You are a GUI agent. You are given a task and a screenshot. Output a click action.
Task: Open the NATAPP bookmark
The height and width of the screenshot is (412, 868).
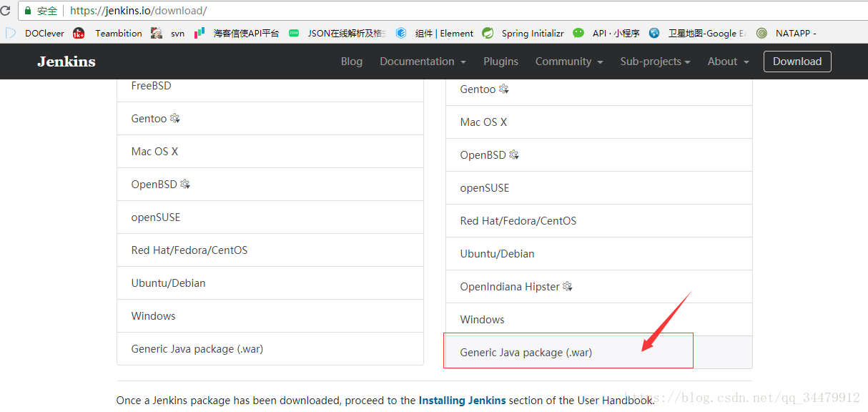pos(786,33)
